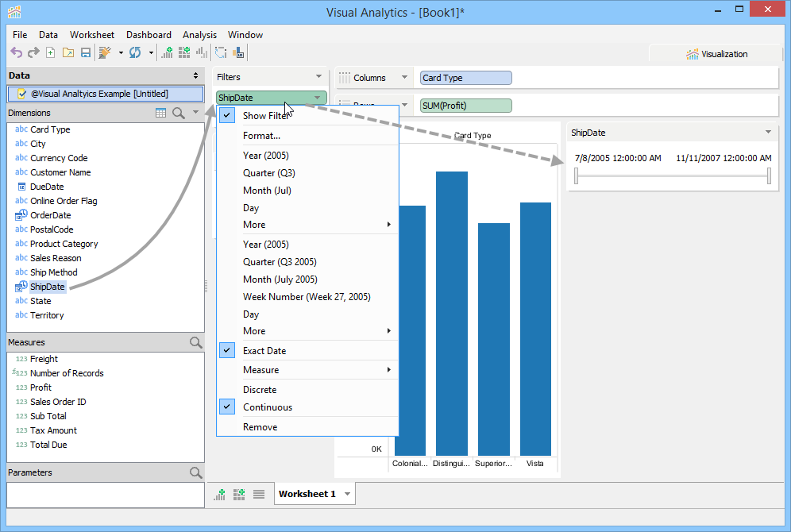This screenshot has width=791, height=532.
Task: Open the Window menu
Action: click(x=245, y=35)
